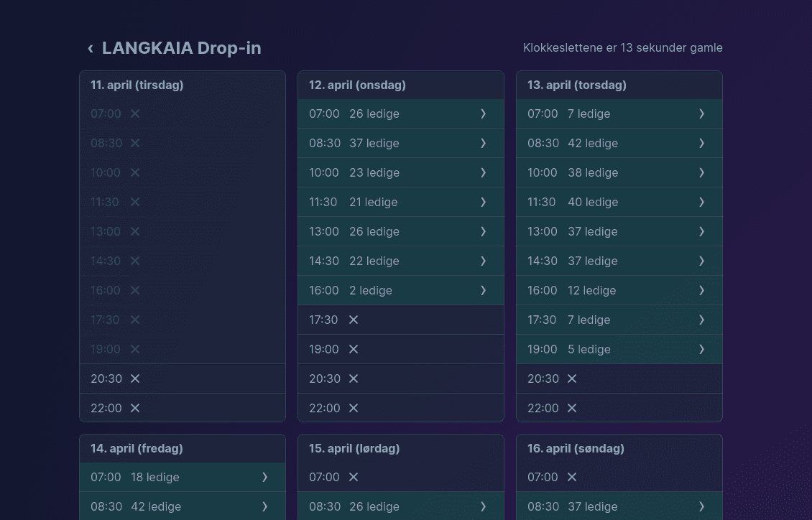The height and width of the screenshot is (520, 812).
Task: Click the chevron on the 12. april 16:00 row
Action: [483, 291]
